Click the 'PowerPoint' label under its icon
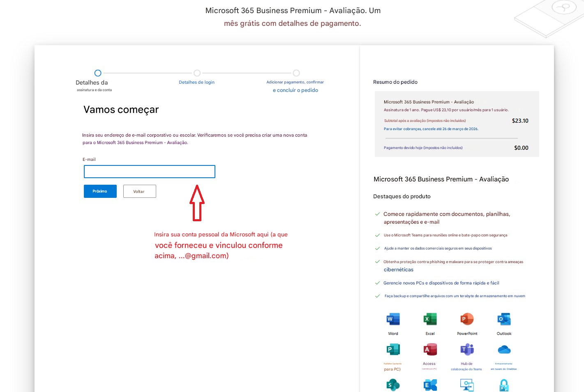This screenshot has width=584, height=392. tap(467, 334)
